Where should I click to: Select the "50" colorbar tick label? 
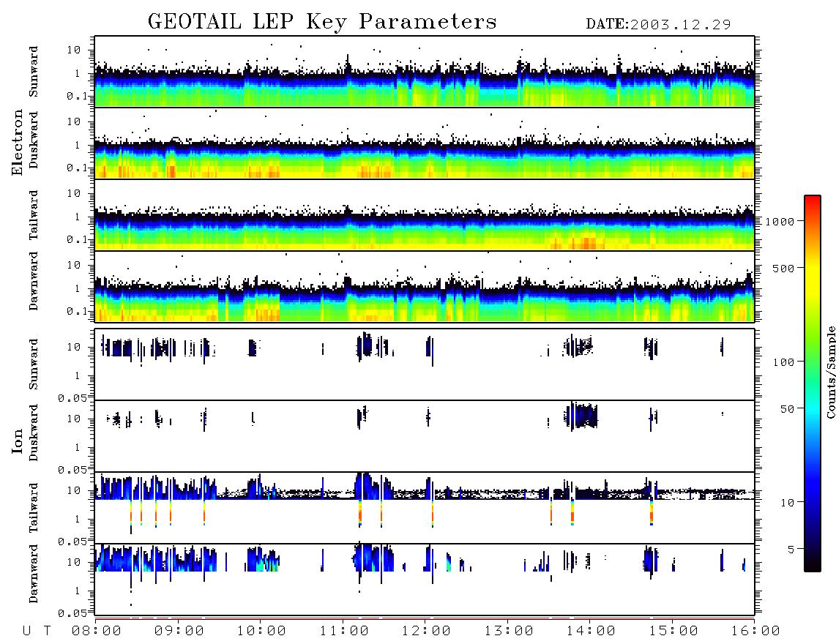pos(787,409)
